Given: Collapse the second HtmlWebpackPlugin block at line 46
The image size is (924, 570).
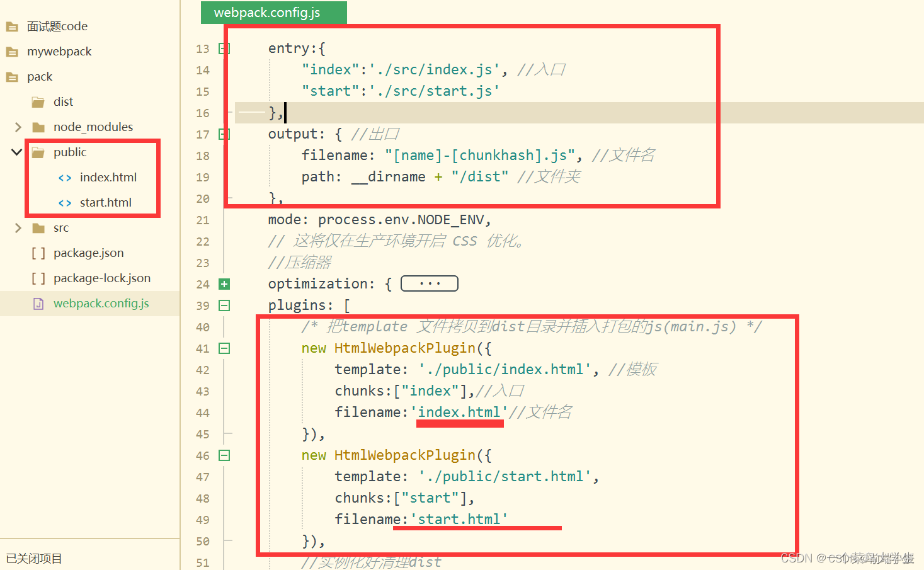Looking at the screenshot, I should pos(224,455).
